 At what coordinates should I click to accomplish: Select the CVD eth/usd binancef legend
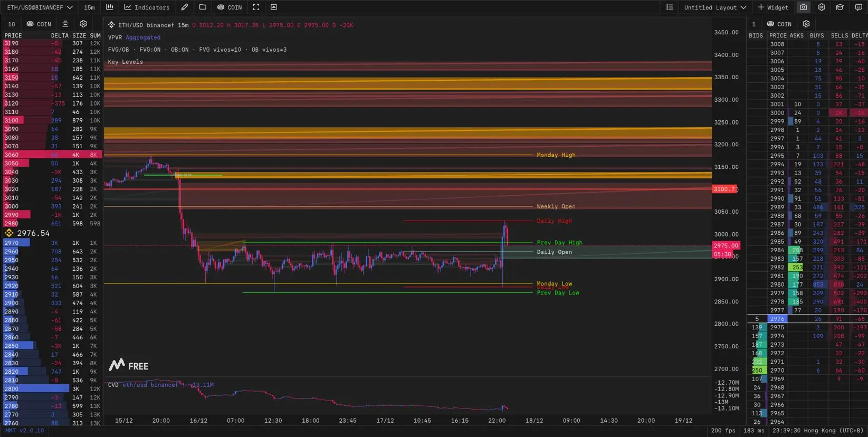pyautogui.click(x=160, y=385)
